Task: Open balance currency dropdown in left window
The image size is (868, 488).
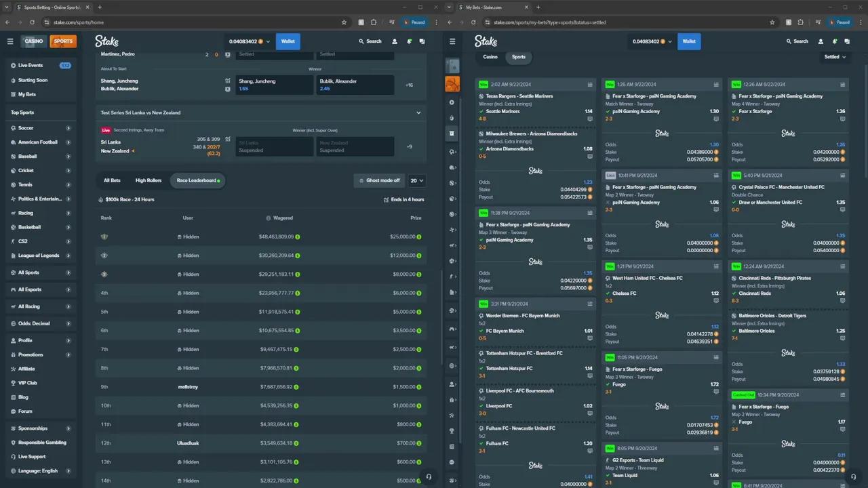Action: click(x=250, y=41)
